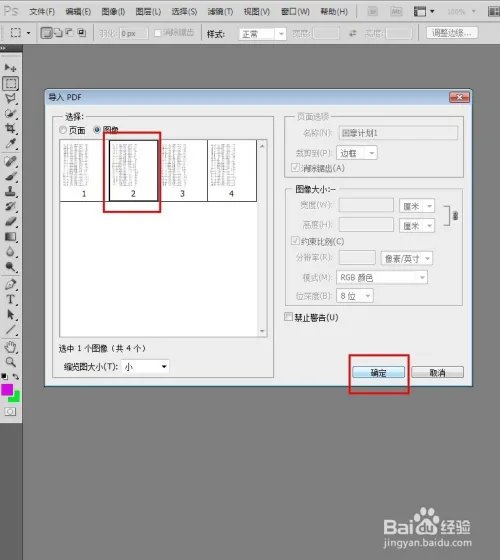Screen dimensions: 500x560
Task: Open the 视图(V) menu
Action: (x=256, y=12)
